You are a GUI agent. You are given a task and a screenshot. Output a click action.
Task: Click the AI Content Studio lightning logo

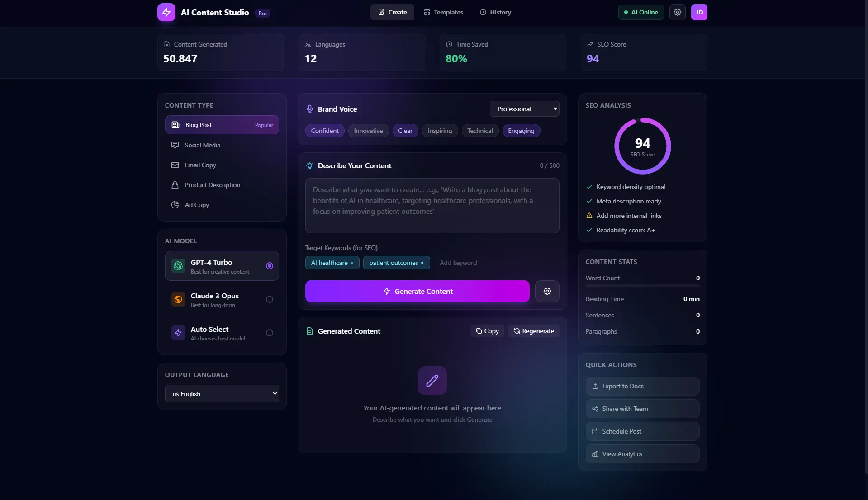pos(166,12)
